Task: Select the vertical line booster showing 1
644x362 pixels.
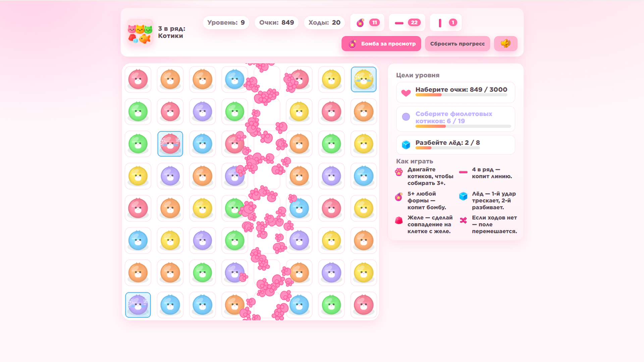Action: 446,22
